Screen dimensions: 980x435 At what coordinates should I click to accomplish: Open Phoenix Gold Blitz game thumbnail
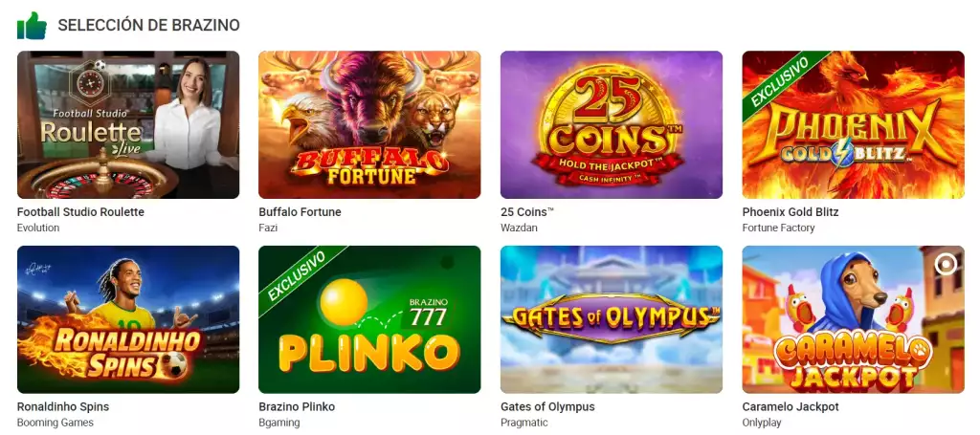[x=853, y=124]
